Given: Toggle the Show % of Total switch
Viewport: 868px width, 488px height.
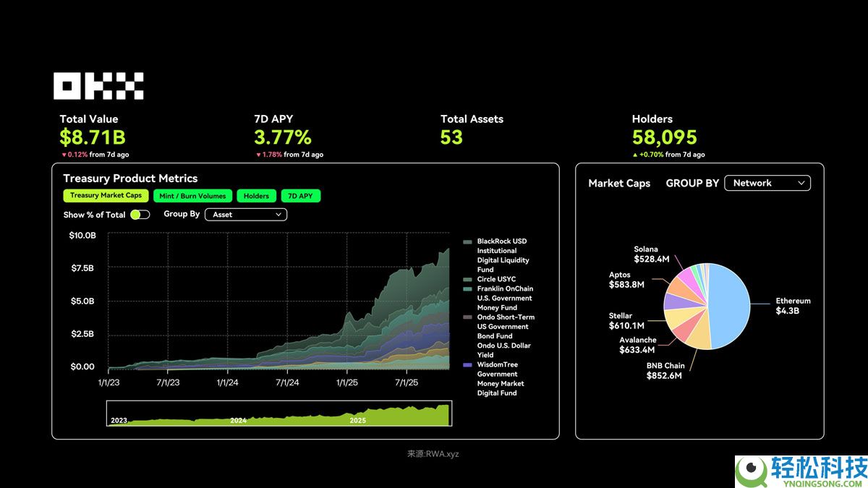Looking at the screenshot, I should (x=140, y=215).
